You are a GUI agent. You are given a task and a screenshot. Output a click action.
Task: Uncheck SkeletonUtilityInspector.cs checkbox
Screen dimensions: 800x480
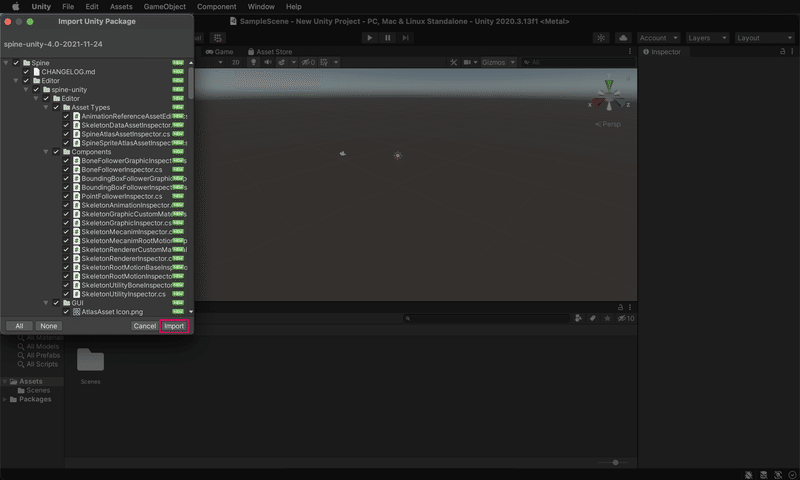tap(66, 294)
